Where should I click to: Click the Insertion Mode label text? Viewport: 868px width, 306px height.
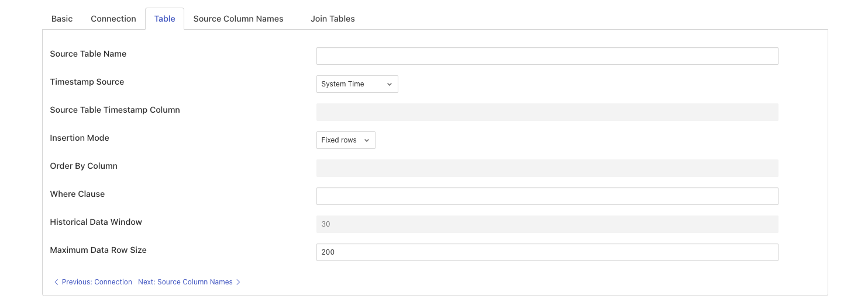point(80,138)
